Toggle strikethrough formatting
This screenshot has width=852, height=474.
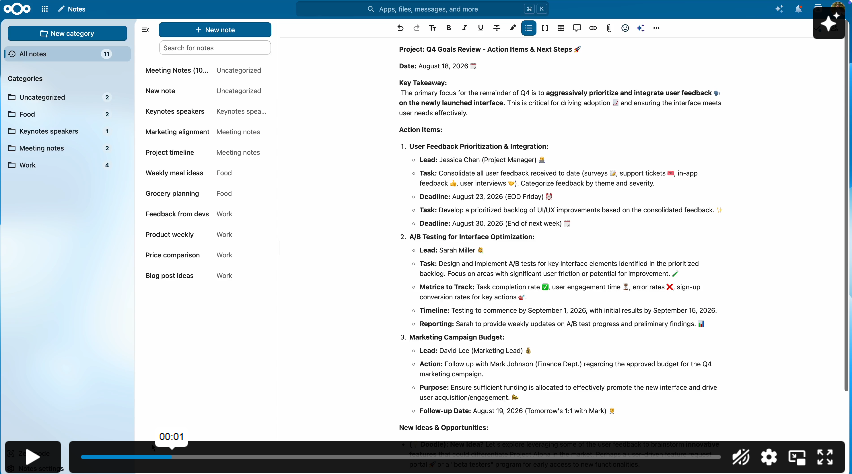pyautogui.click(x=497, y=28)
